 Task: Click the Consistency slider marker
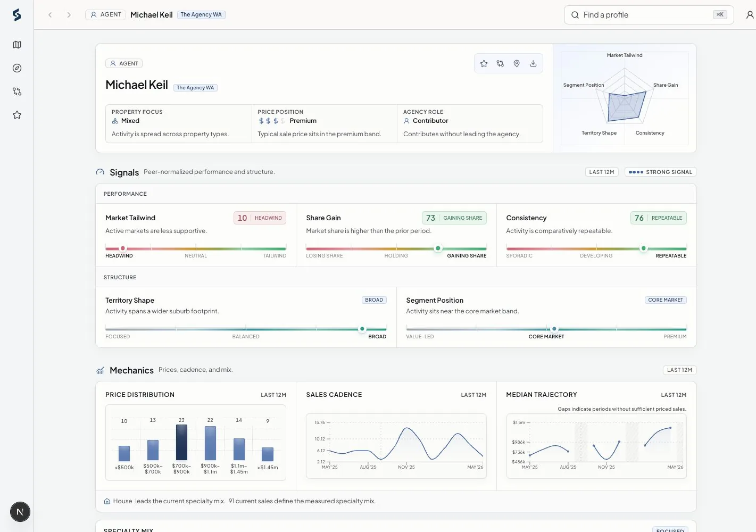pos(644,248)
